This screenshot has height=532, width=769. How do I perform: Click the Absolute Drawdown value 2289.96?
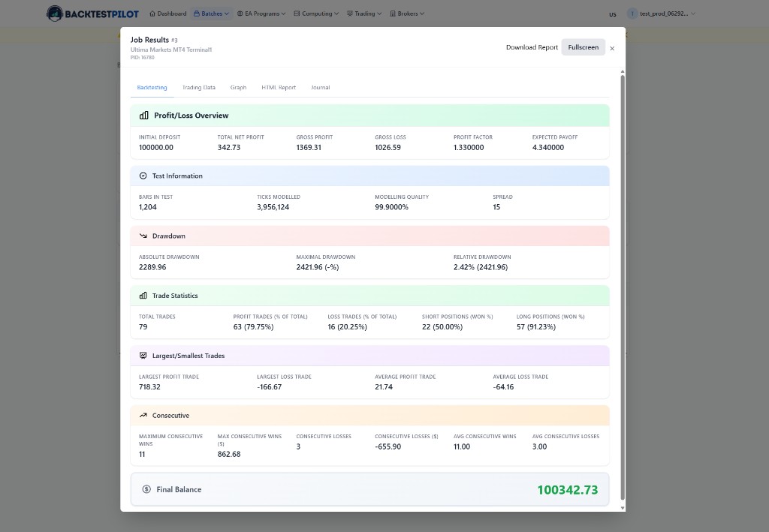click(152, 267)
